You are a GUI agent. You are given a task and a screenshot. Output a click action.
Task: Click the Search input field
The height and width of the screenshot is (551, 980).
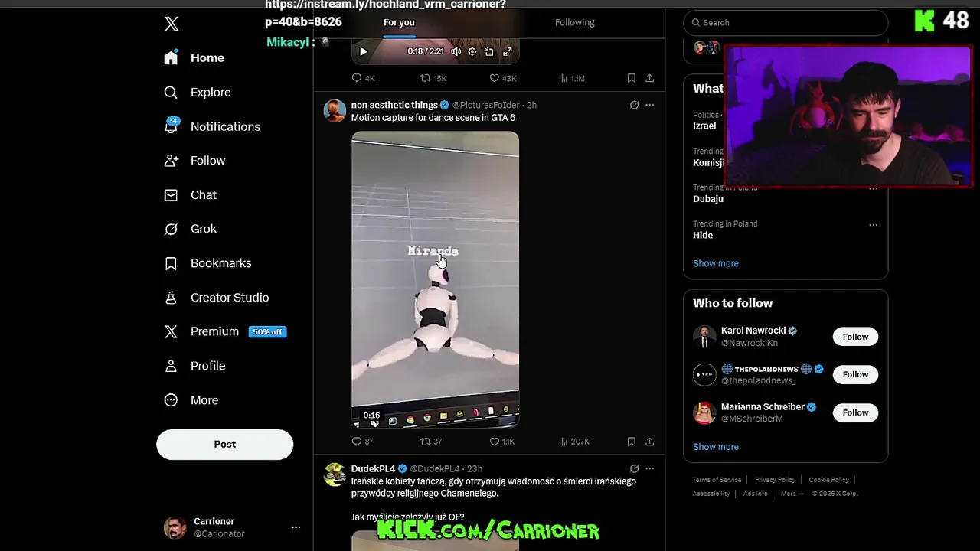point(786,23)
